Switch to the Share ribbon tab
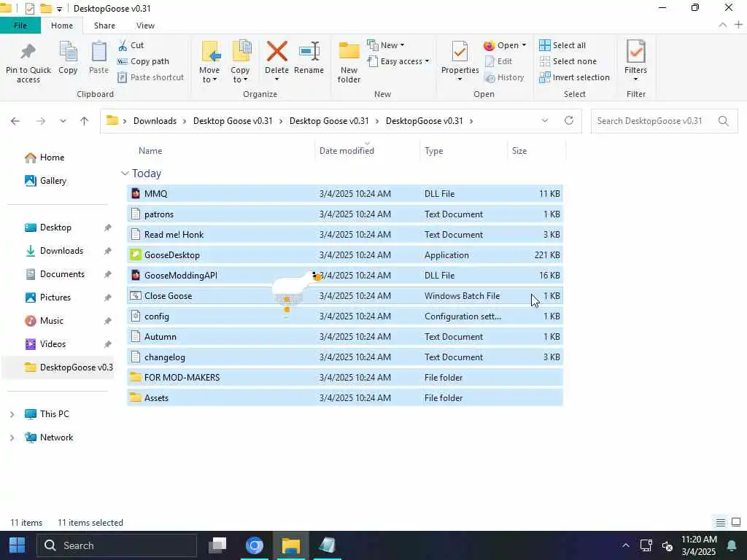 [104, 26]
